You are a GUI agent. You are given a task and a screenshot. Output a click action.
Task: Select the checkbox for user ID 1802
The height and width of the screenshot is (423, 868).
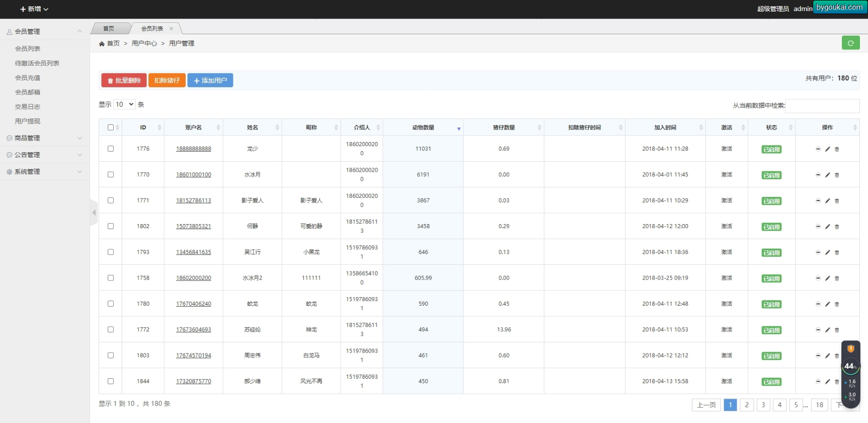tap(111, 226)
